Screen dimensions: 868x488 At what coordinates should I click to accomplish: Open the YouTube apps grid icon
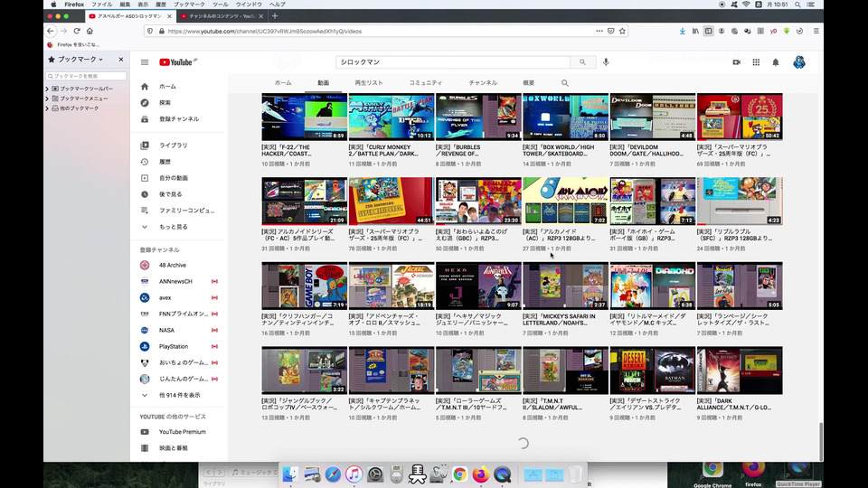point(756,62)
